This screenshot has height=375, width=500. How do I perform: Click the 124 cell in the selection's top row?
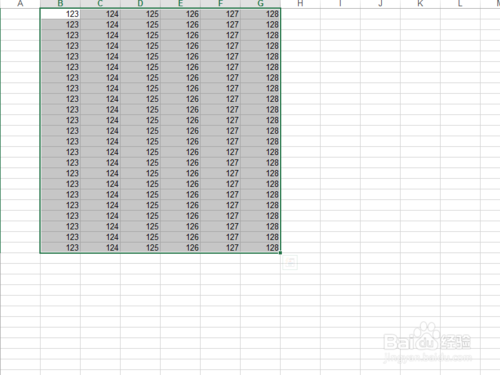pos(100,14)
